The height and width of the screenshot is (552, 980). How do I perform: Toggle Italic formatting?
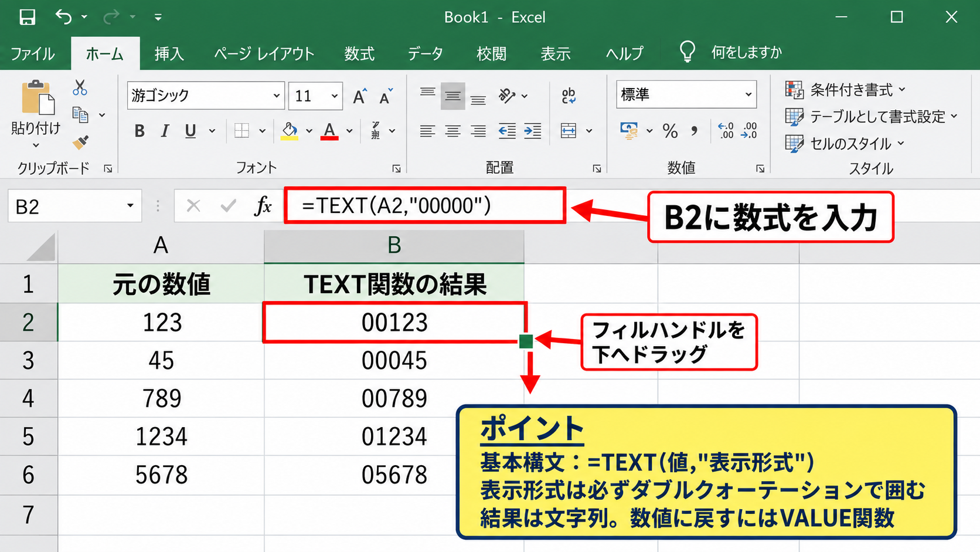[165, 131]
